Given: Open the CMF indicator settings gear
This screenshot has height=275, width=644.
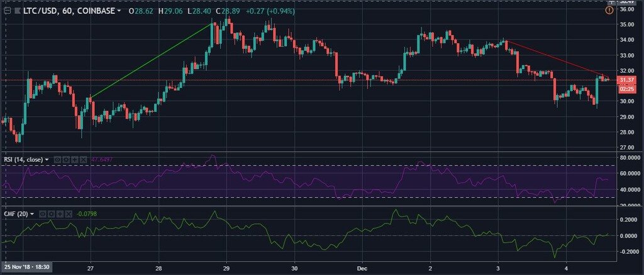Looking at the screenshot, I should click(x=50, y=214).
